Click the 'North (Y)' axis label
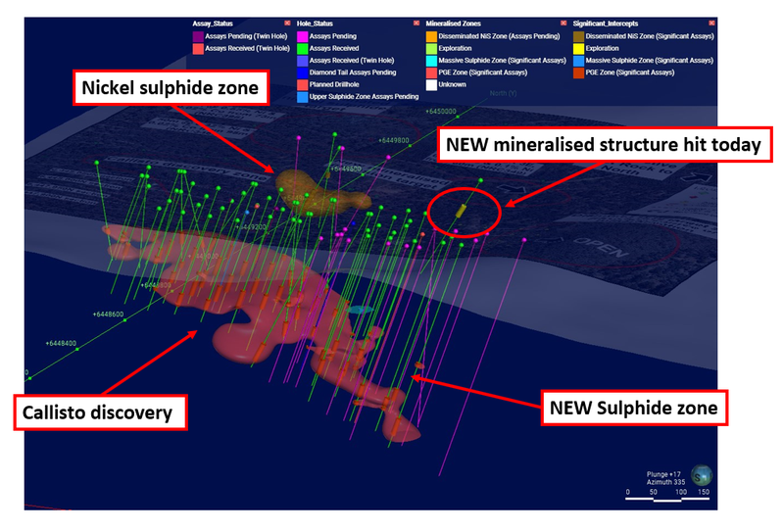 click(503, 93)
